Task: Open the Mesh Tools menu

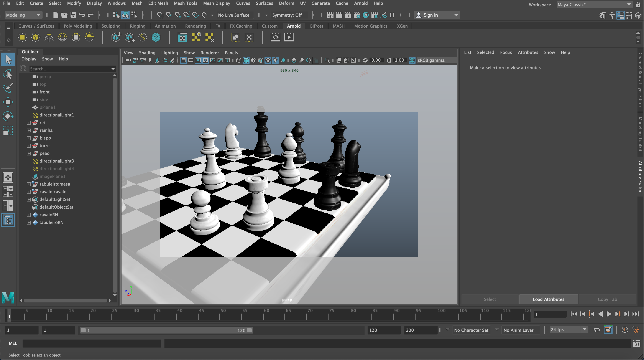Action: [x=185, y=3]
